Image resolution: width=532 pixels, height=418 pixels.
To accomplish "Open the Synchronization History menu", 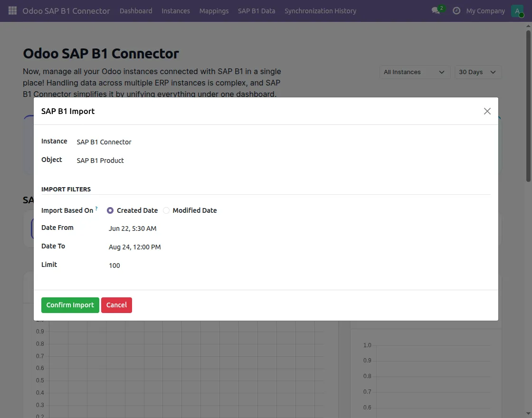I will (x=320, y=11).
